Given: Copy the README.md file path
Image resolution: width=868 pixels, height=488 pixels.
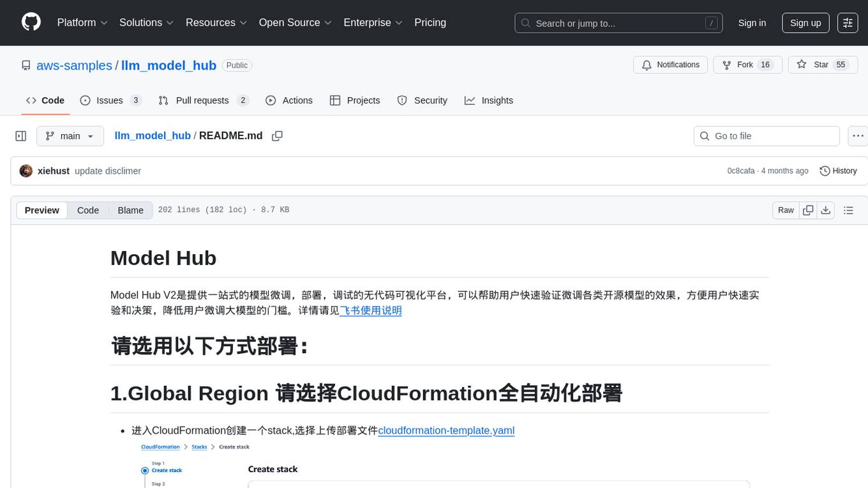Looking at the screenshot, I should [277, 136].
